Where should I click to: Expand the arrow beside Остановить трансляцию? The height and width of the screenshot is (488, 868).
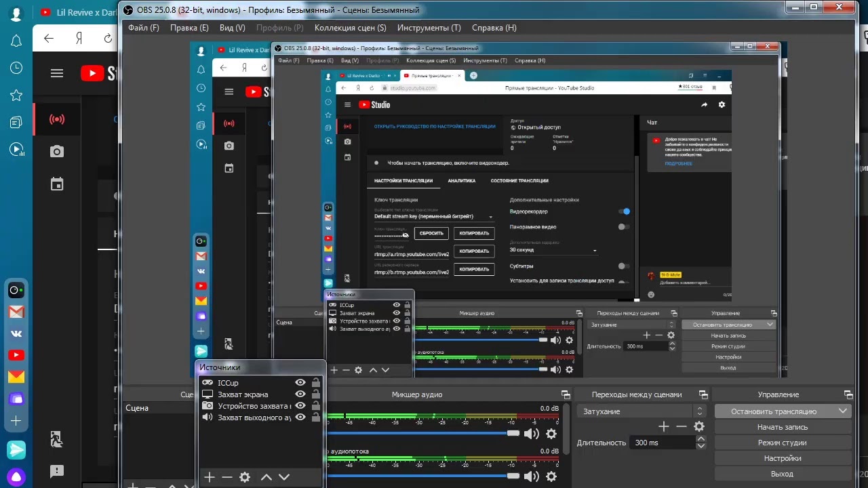coord(843,411)
